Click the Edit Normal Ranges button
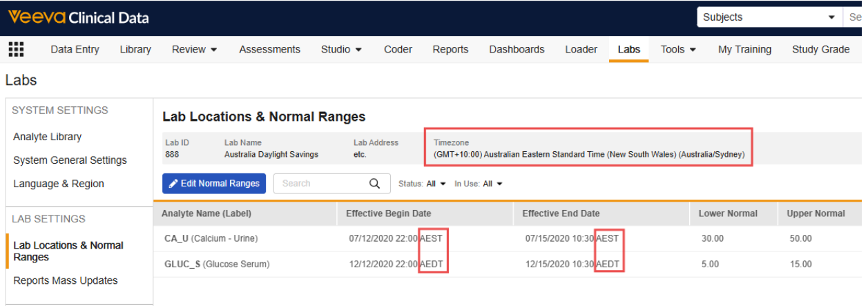The width and height of the screenshot is (868, 306). [214, 184]
